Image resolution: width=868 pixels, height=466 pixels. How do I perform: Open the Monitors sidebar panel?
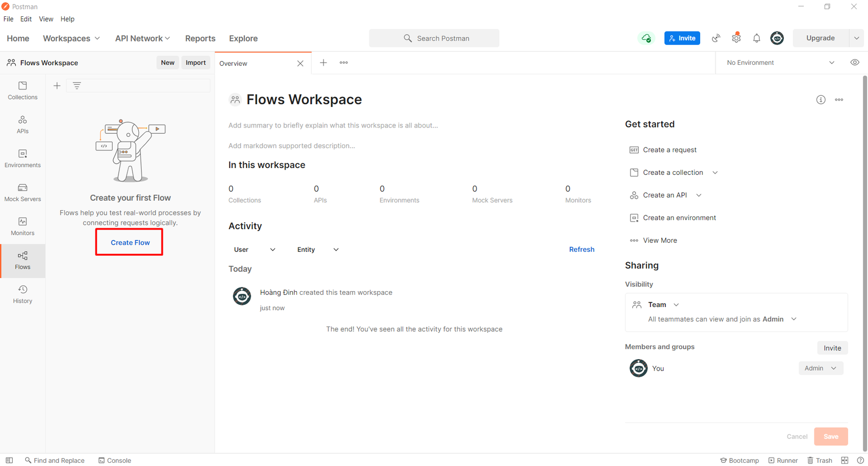tap(23, 226)
